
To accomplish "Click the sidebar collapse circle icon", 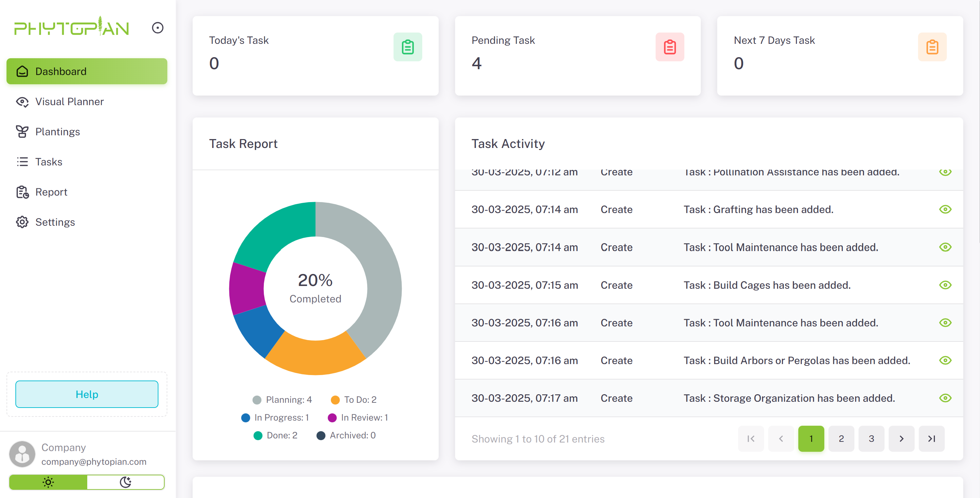I will coord(157,28).
